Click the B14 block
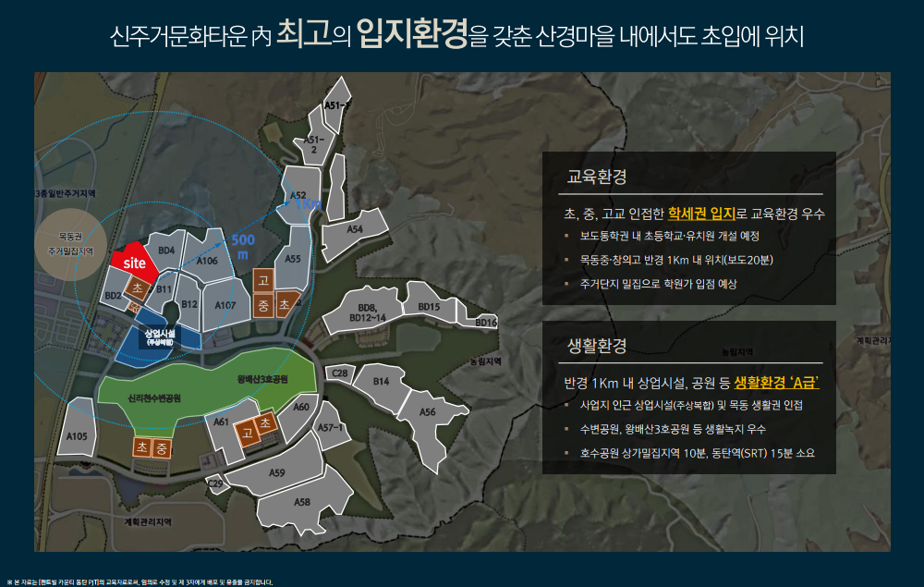Viewport: 924px width, 587px height. 381,383
